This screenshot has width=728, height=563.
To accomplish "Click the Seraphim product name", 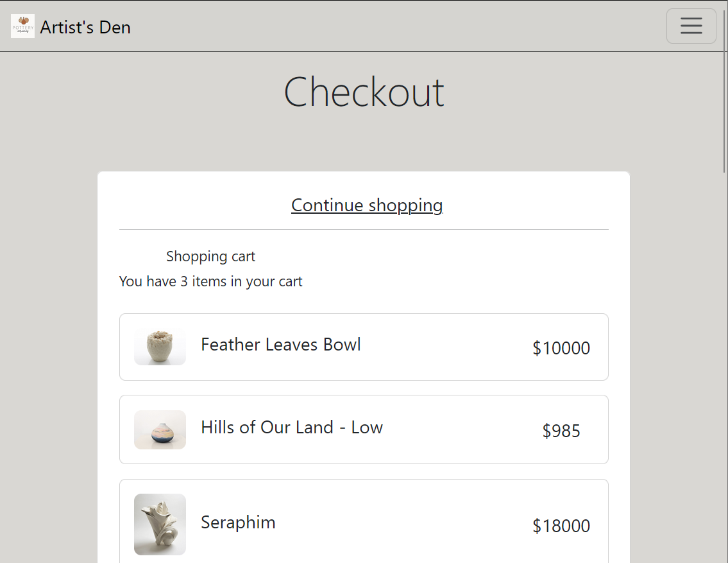I will (238, 522).
